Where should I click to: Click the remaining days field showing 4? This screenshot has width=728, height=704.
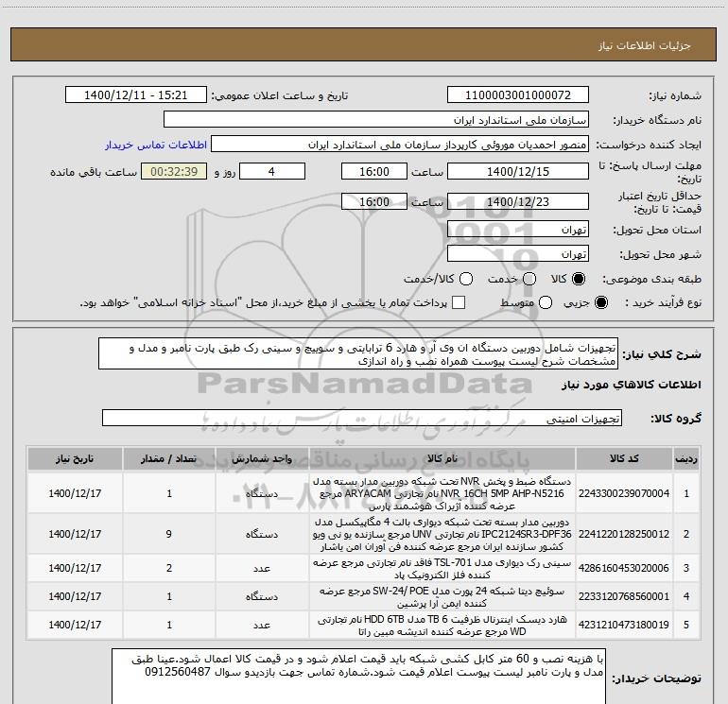click(272, 171)
